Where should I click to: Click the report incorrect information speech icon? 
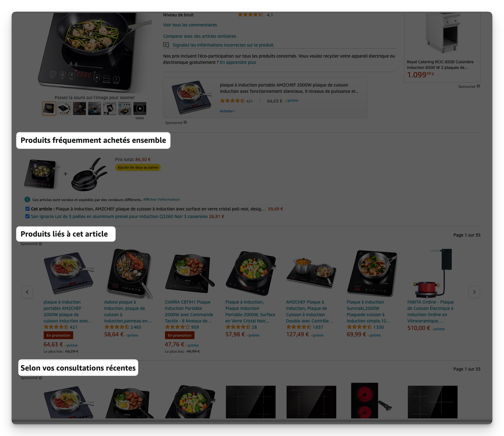click(x=166, y=45)
